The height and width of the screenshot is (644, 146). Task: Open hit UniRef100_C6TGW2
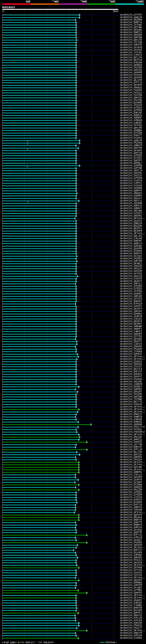pos(131,25)
